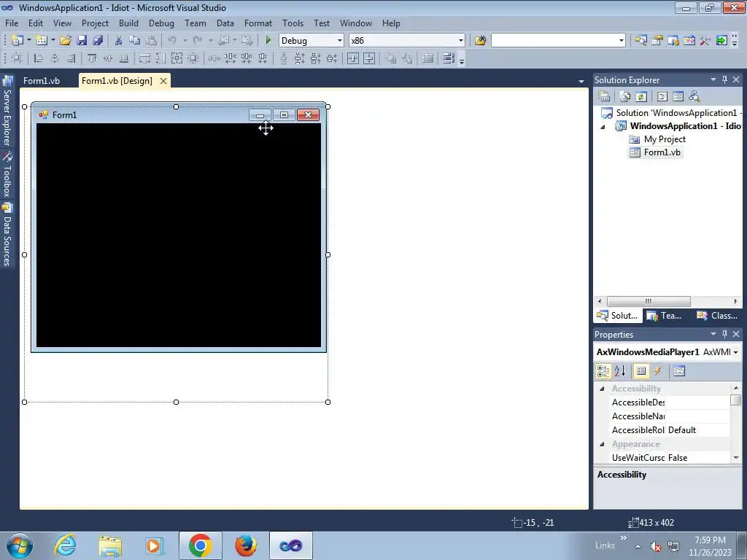Open the Format menu
Viewport: 747px width, 560px height.
point(258,23)
